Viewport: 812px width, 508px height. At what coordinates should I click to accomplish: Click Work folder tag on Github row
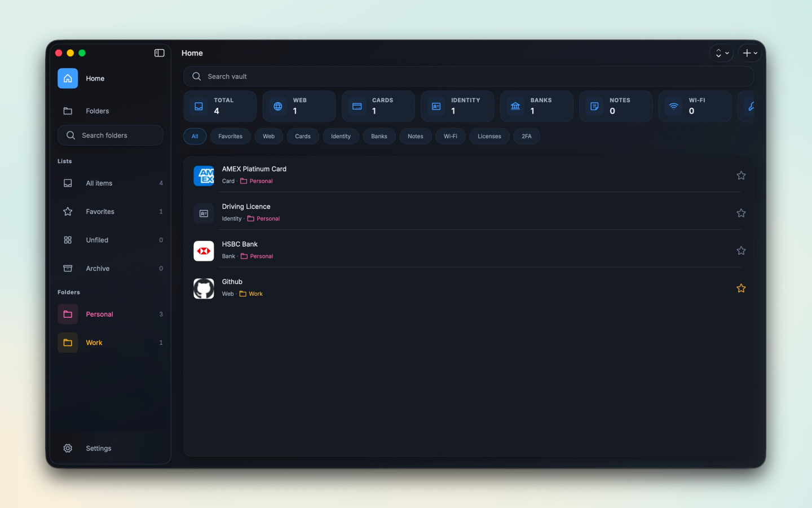[251, 294]
